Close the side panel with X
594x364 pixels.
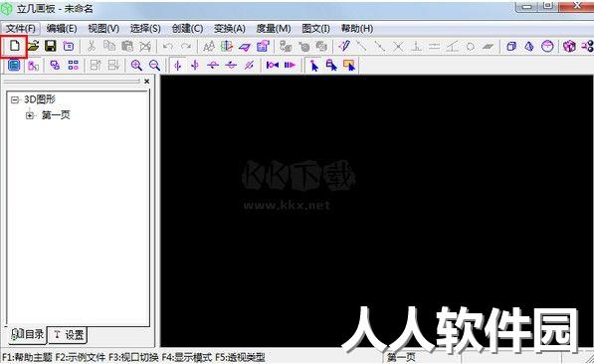point(146,82)
